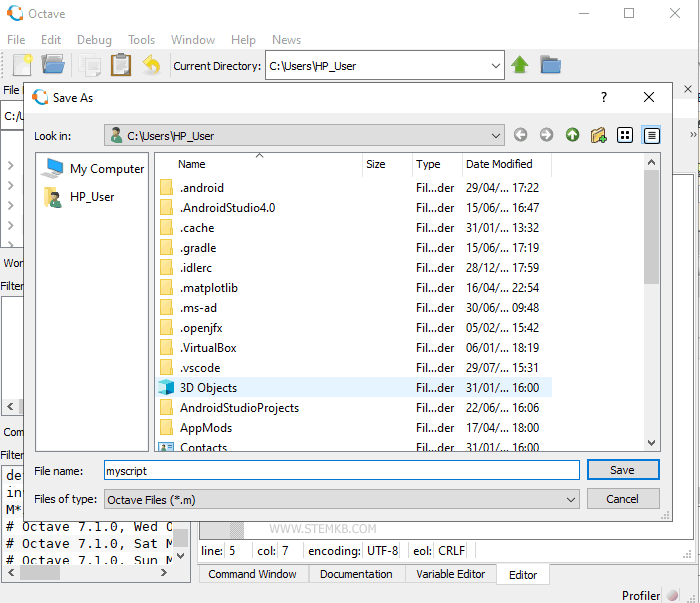Open the Debug menu

(94, 40)
